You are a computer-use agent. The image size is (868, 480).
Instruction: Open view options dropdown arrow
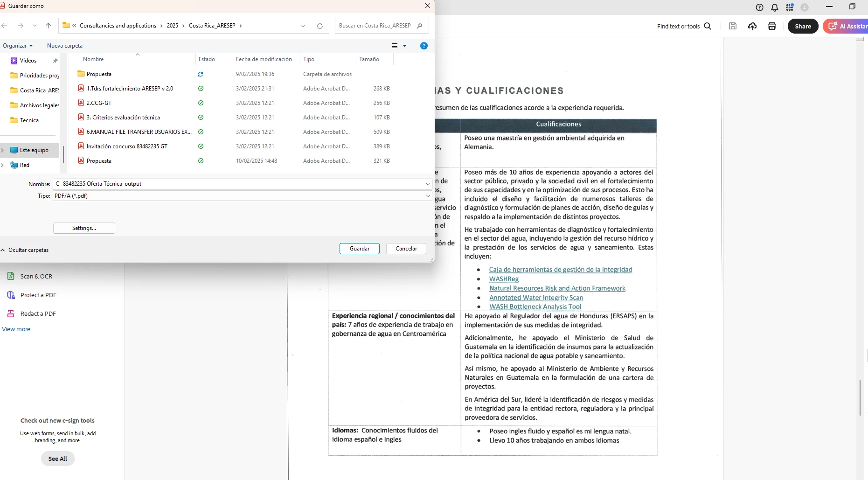coord(404,46)
